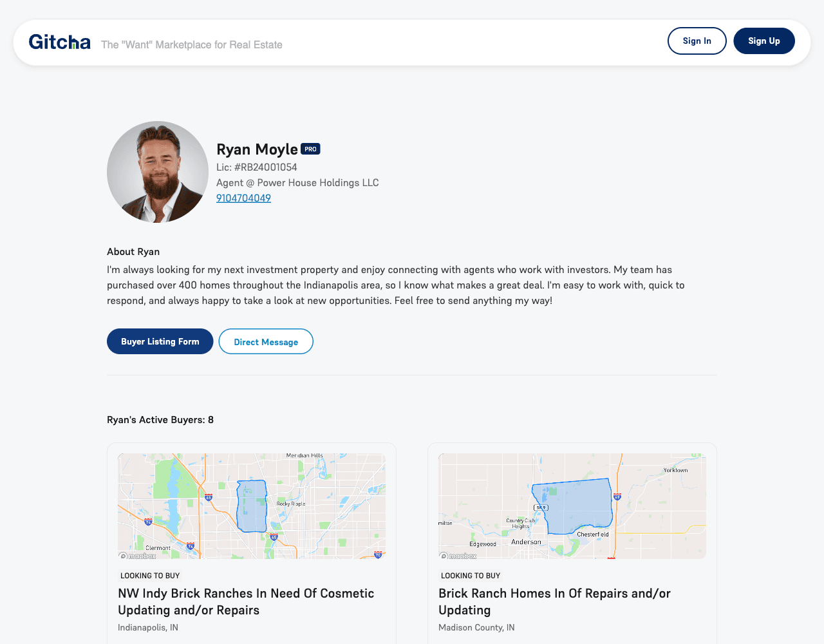The width and height of the screenshot is (824, 644).
Task: Call phone number 9104704049
Action: (x=243, y=198)
